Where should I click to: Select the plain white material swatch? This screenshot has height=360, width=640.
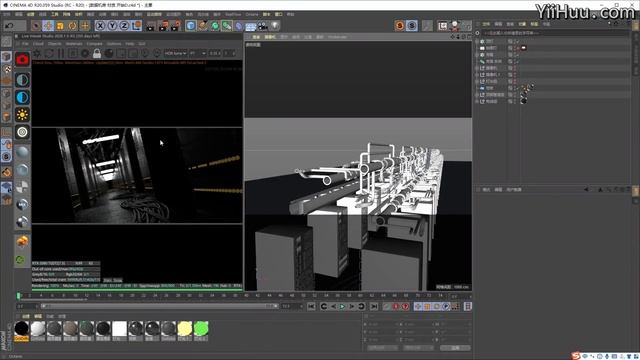tap(120, 331)
